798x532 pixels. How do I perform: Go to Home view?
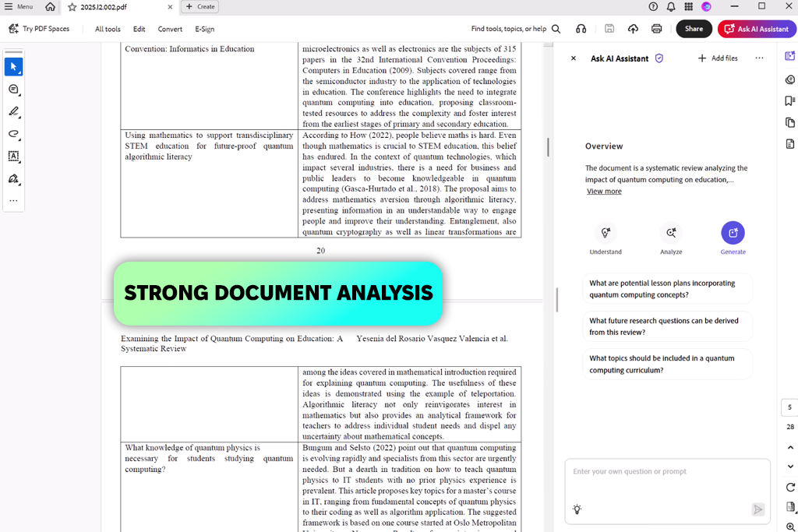[x=50, y=6]
